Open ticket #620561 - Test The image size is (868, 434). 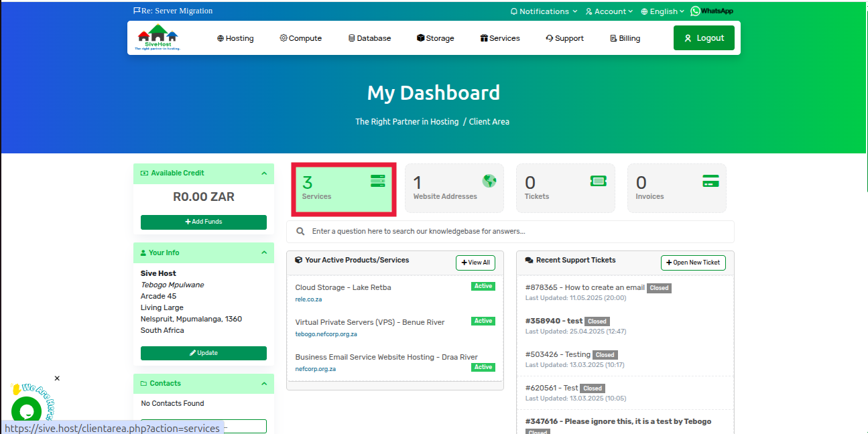point(552,388)
